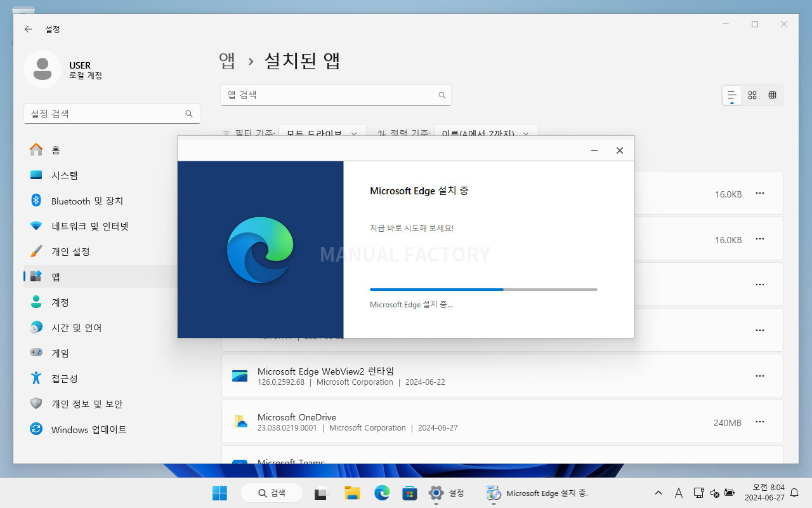Click the Windows Update sync icon
This screenshot has width=812, height=508.
pyautogui.click(x=36, y=429)
